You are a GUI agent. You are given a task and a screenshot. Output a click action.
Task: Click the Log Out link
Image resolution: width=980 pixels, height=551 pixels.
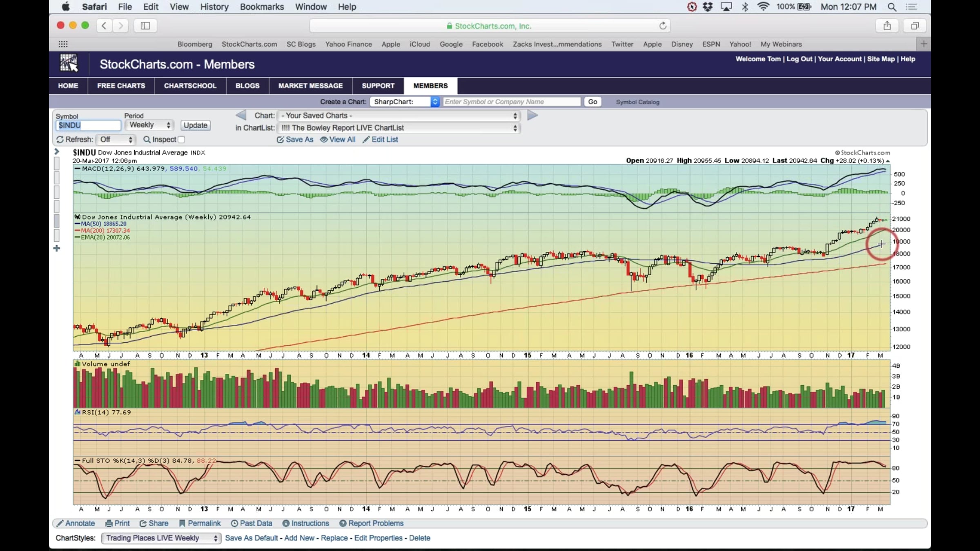799,59
